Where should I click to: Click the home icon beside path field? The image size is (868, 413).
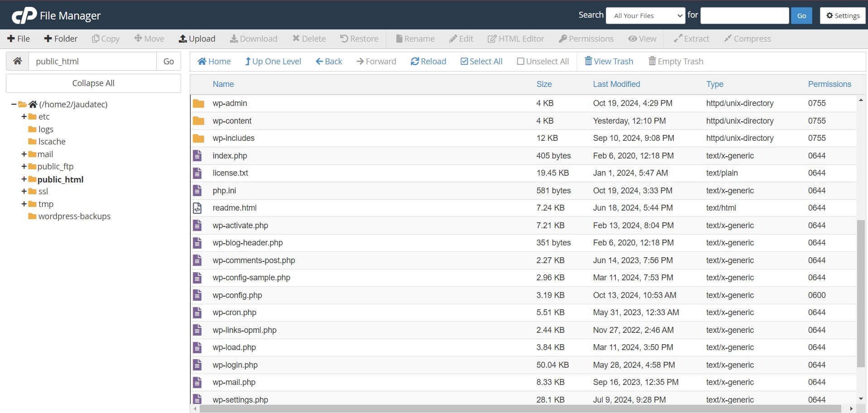(x=17, y=61)
